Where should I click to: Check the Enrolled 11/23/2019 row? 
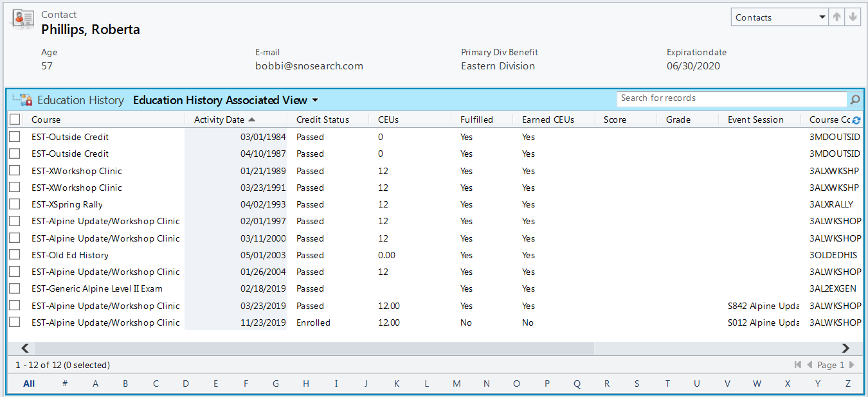(x=15, y=322)
